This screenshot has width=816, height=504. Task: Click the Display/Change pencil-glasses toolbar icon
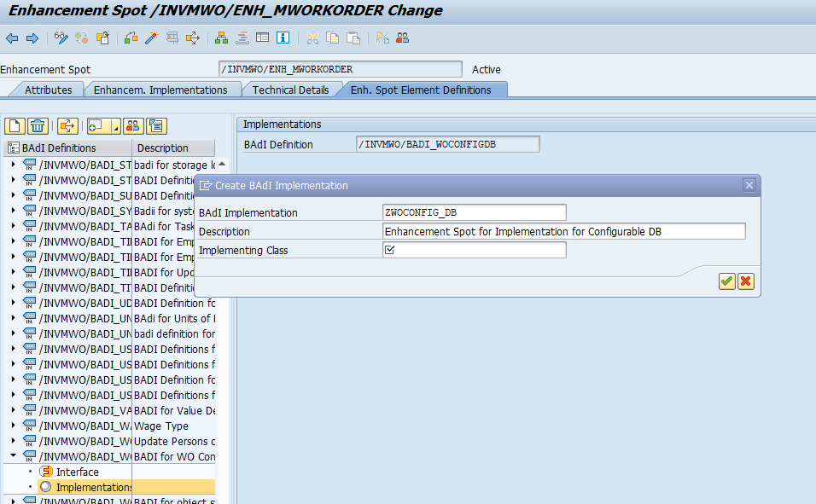click(x=61, y=38)
